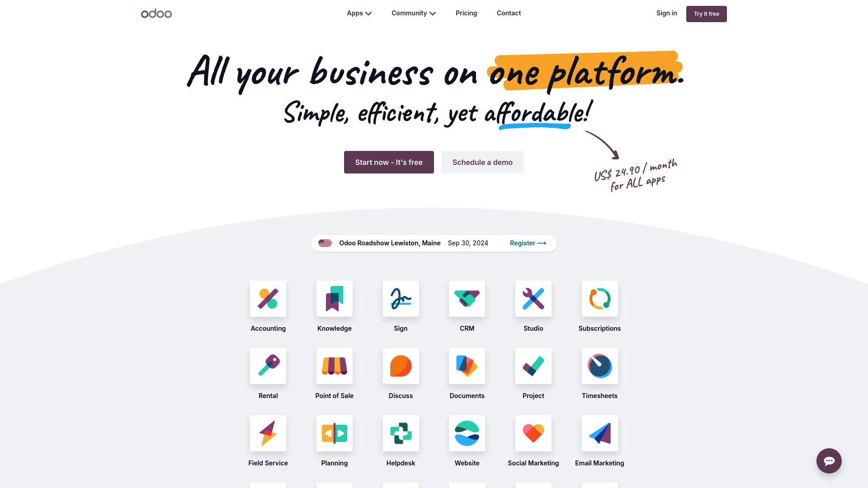Select the Pricing menu item
868x488 pixels.
coord(466,13)
